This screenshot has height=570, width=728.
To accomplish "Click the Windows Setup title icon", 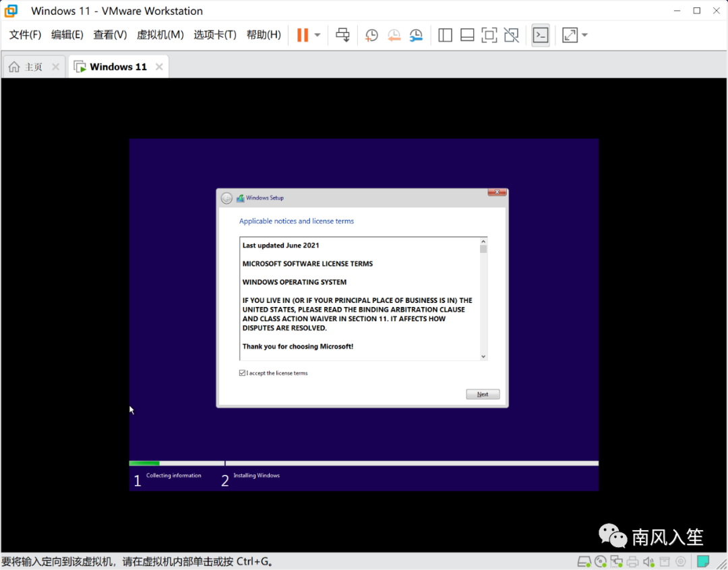I will click(x=241, y=198).
